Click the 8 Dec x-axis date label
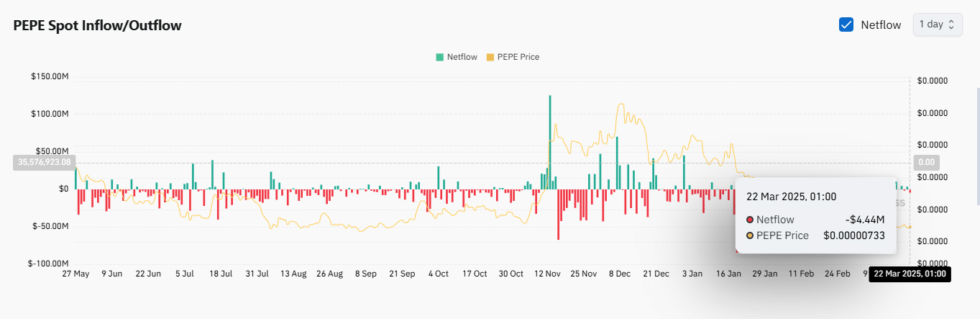980x319 pixels. [x=620, y=274]
